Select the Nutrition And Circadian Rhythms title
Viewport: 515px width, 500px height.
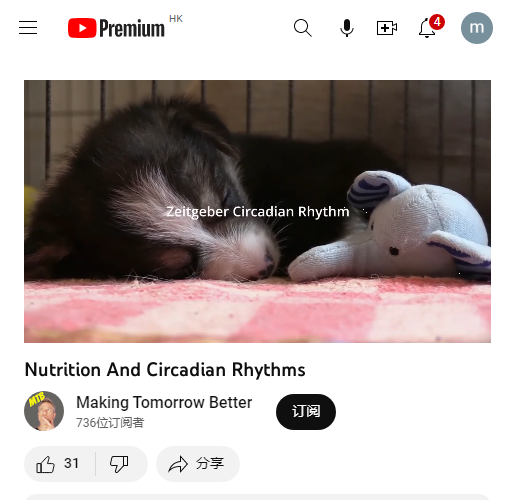pos(165,370)
